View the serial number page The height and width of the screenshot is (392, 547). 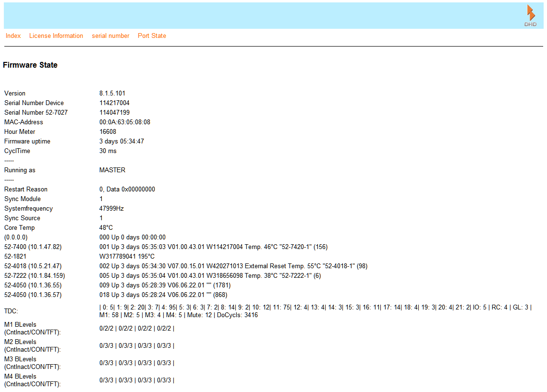110,36
